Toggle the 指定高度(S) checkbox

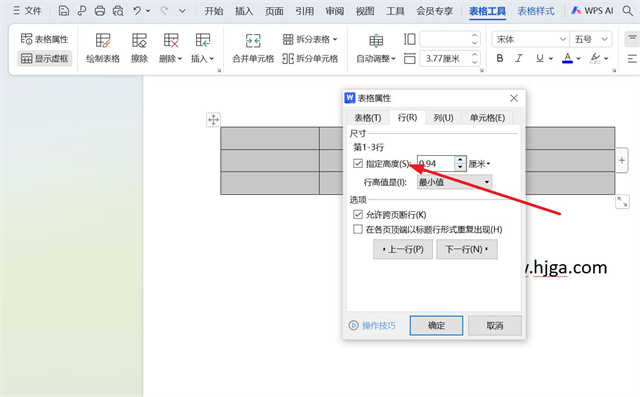[x=358, y=164]
